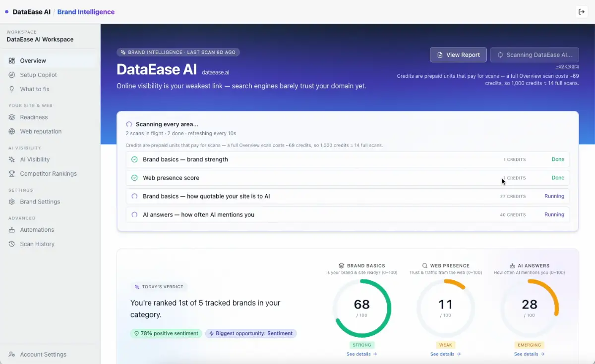Click the sign-out icon in top bar

pos(582,12)
